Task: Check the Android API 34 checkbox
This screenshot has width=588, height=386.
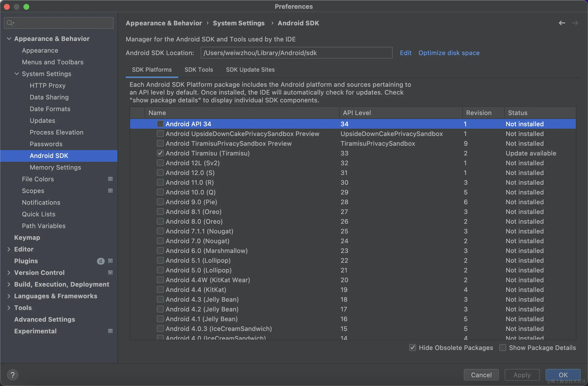Action: 160,124
